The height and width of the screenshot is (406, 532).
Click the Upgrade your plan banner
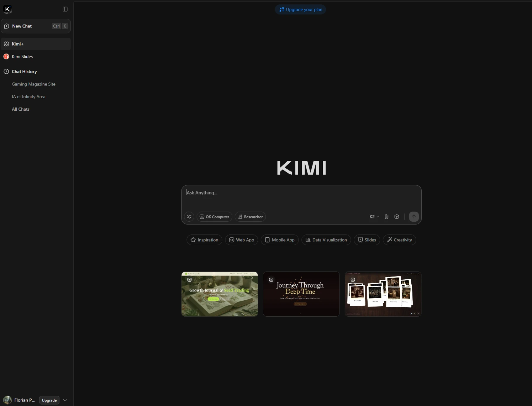pyautogui.click(x=300, y=9)
